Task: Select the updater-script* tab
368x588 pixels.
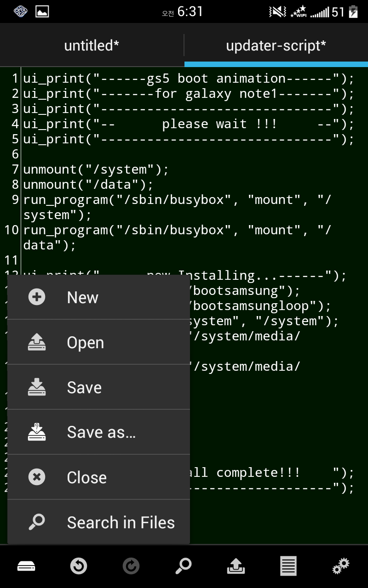Action: (x=276, y=45)
